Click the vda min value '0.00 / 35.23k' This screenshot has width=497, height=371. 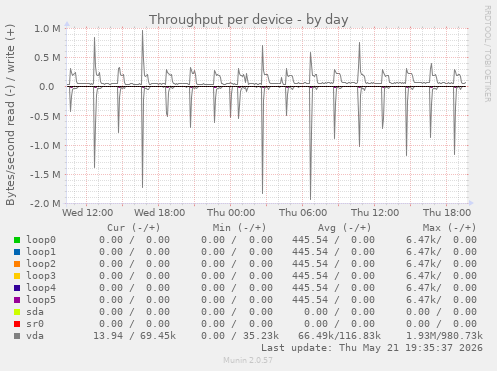point(240,336)
